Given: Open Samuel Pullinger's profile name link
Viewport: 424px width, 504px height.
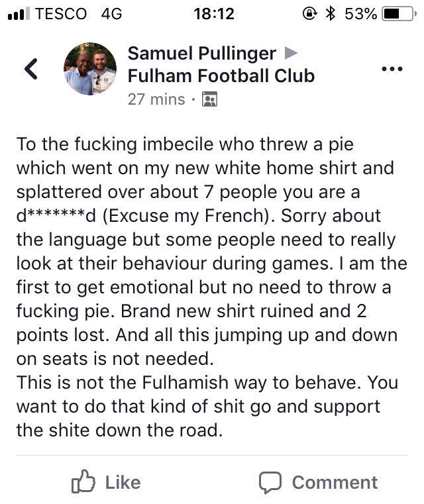Looking at the screenshot, I should tap(202, 54).
